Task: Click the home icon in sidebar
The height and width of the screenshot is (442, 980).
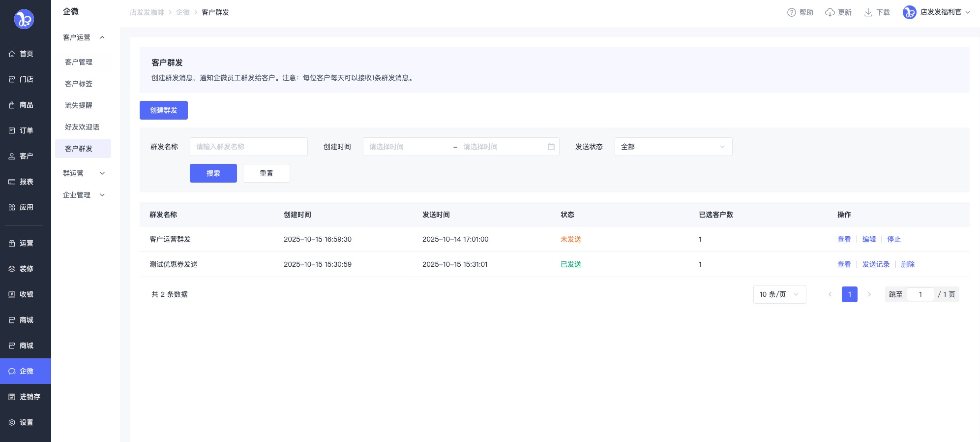Action: (12, 54)
